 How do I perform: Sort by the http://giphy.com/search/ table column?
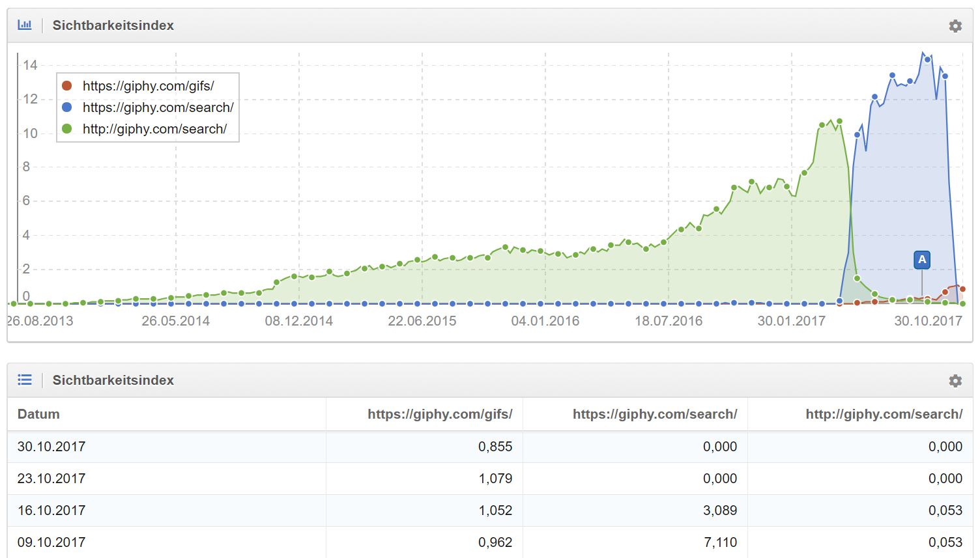click(884, 414)
